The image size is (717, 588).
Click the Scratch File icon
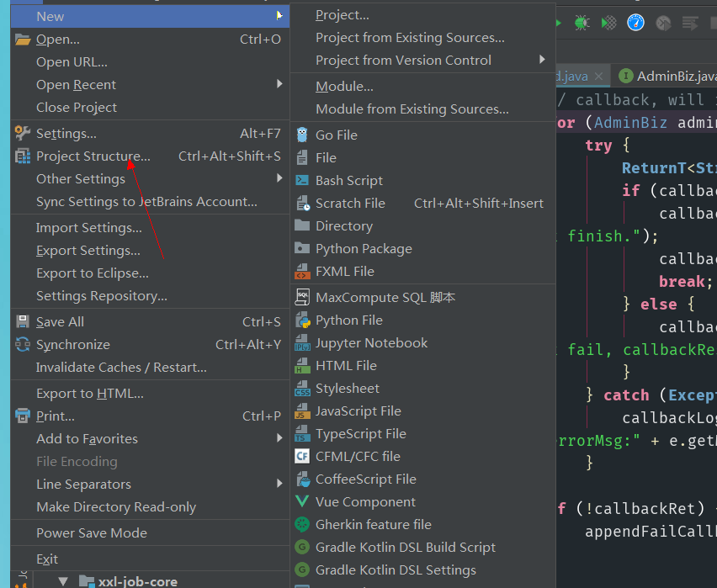point(302,203)
